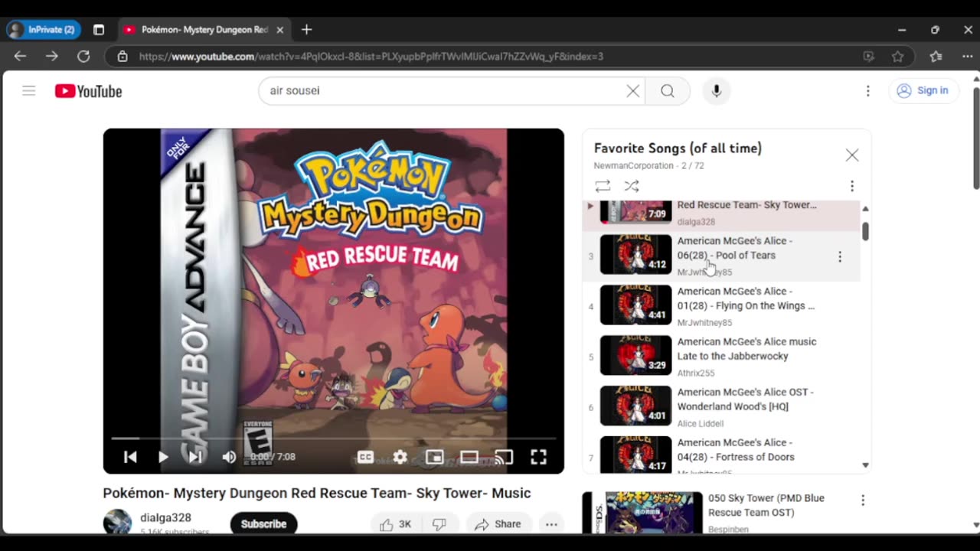980x551 pixels.
Task: Enter full screen mode
Action: click(538, 457)
